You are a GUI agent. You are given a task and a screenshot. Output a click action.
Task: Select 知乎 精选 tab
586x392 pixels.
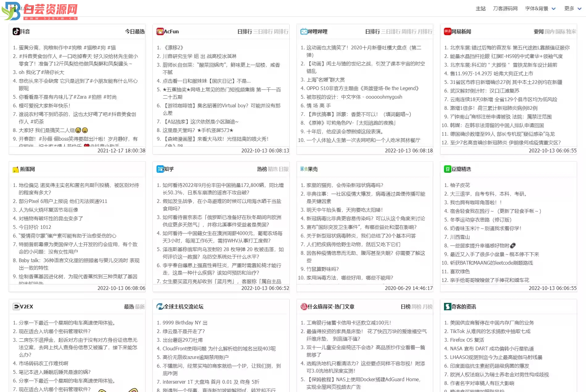(273, 169)
